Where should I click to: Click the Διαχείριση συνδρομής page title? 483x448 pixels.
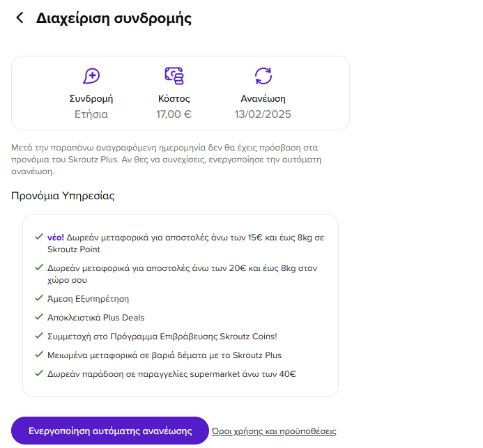click(x=114, y=18)
